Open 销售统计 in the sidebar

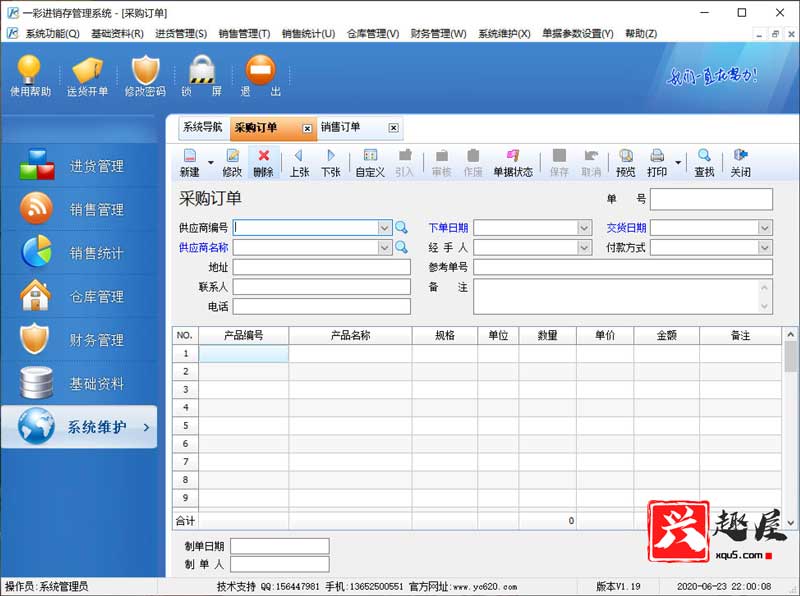(x=80, y=253)
